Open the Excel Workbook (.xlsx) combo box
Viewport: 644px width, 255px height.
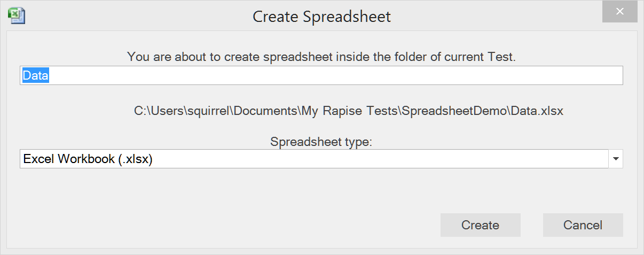point(314,159)
